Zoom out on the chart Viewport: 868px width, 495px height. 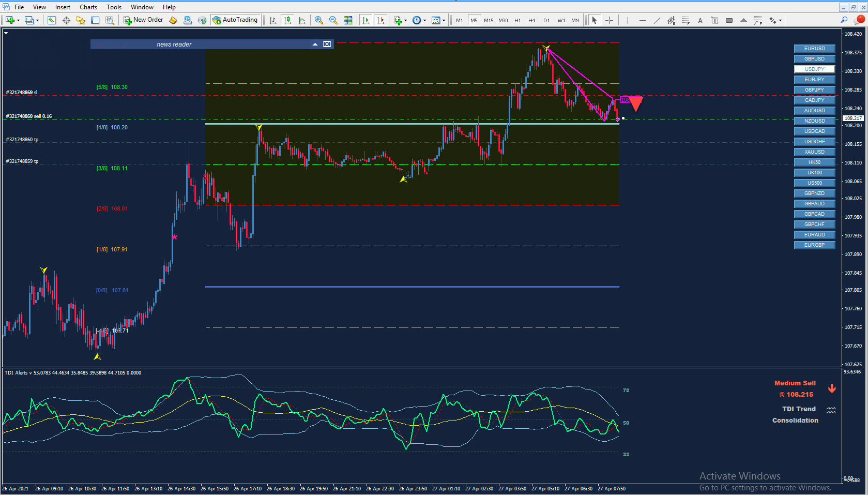pos(333,20)
